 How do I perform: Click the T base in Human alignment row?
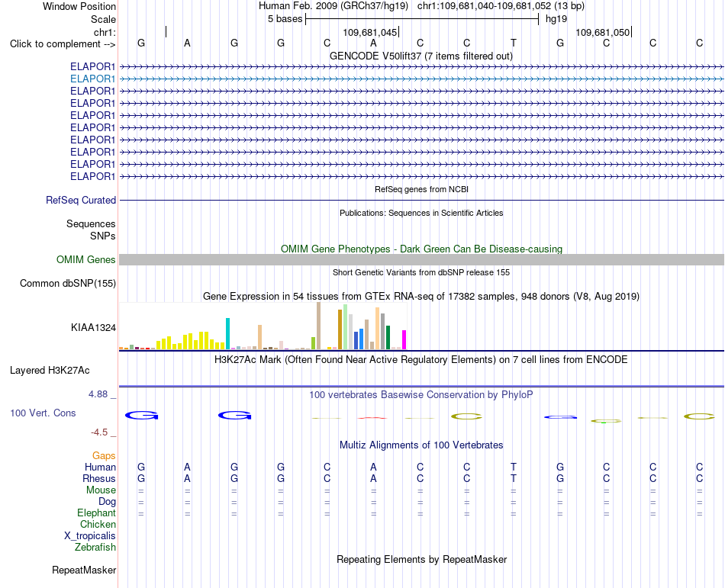click(514, 467)
